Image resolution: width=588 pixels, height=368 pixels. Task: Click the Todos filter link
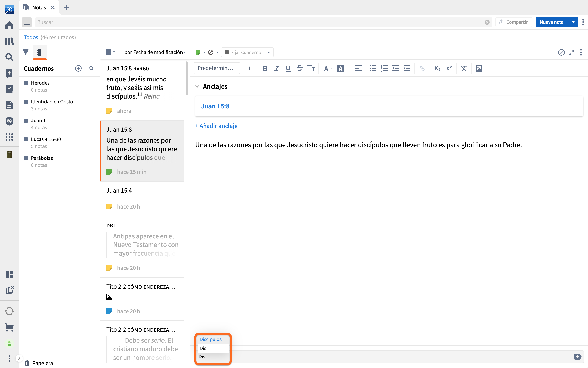coord(31,37)
